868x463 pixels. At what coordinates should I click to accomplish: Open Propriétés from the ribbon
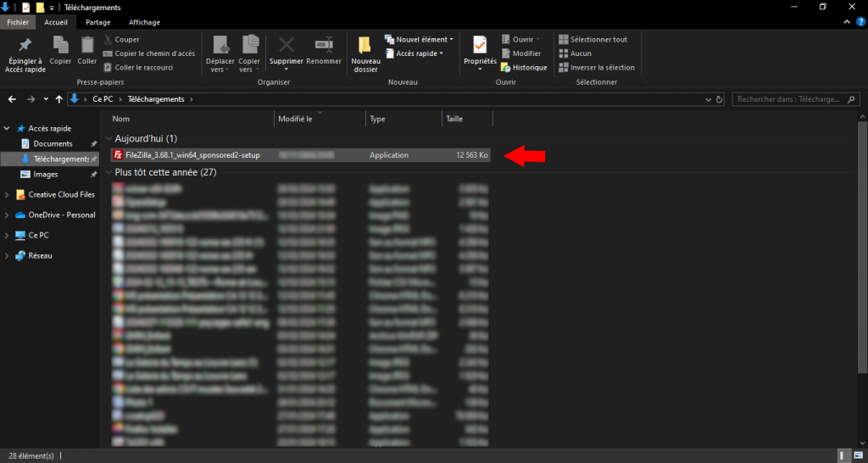[x=480, y=49]
